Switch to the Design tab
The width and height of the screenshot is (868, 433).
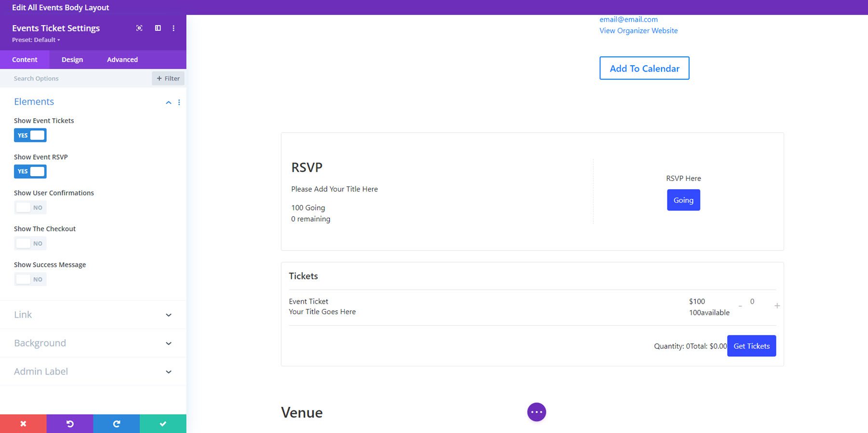72,59
